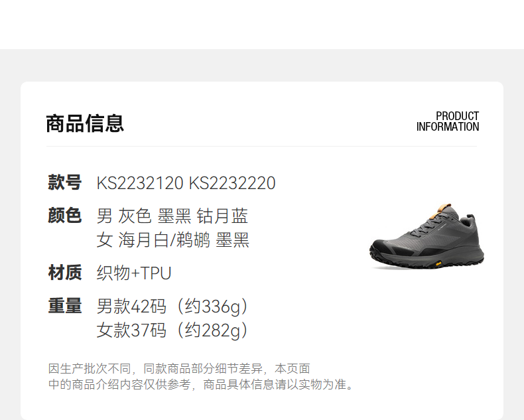The height and width of the screenshot is (420, 524).
Task: Select model number KS2232220
Action: (232, 183)
